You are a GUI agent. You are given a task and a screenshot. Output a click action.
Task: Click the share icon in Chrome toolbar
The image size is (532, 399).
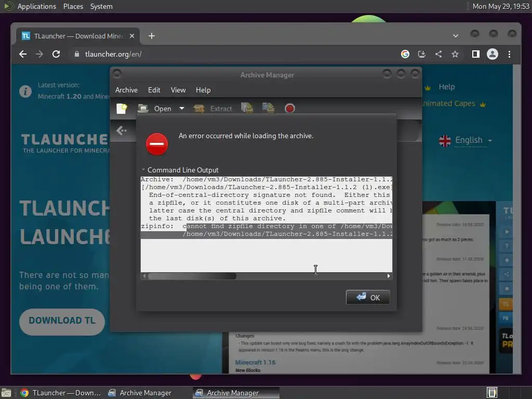tap(438, 54)
